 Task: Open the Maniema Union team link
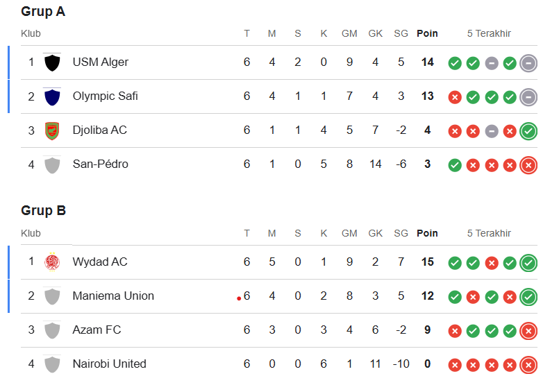point(113,296)
